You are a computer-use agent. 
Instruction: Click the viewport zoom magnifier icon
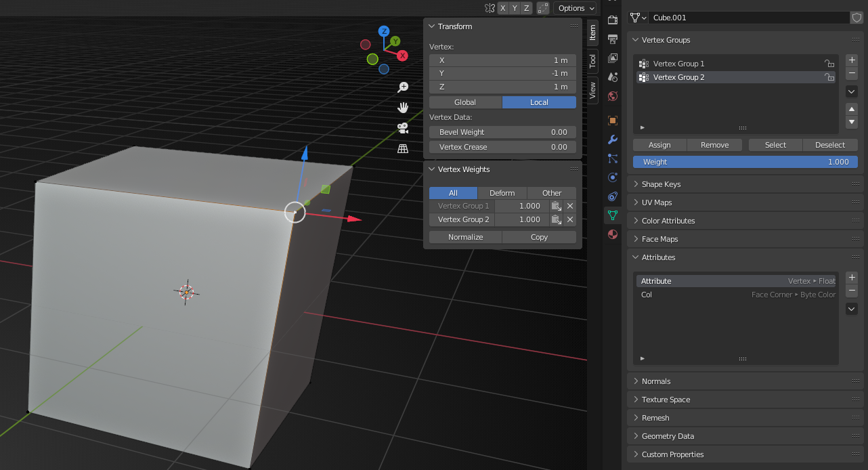[403, 87]
